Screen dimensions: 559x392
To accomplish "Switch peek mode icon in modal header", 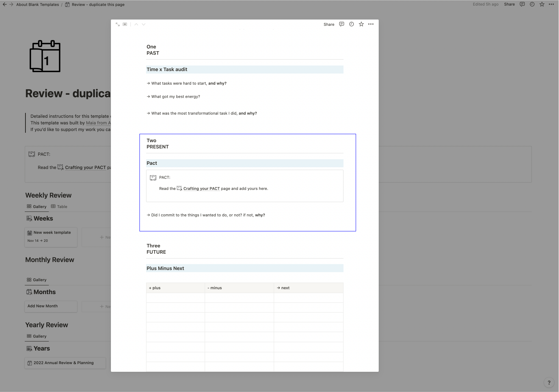I will tap(125, 24).
